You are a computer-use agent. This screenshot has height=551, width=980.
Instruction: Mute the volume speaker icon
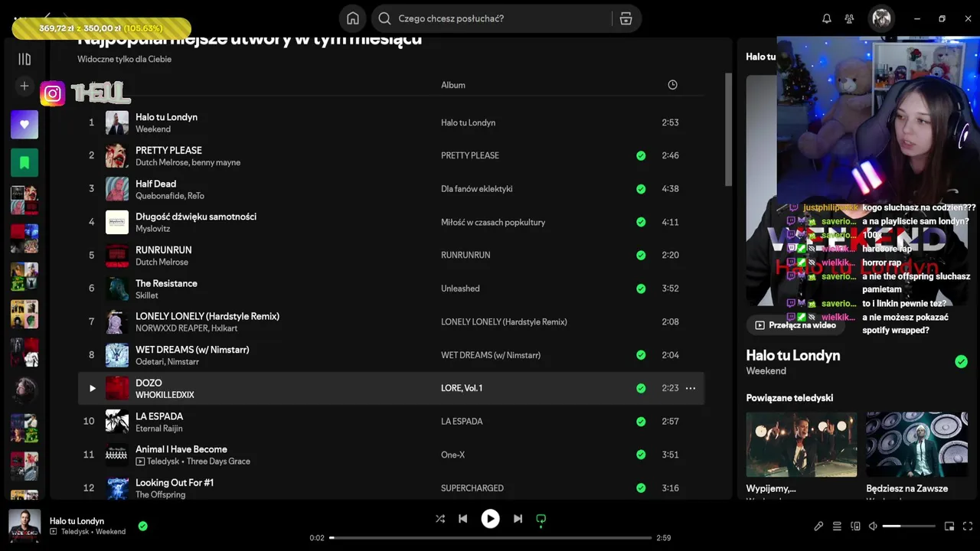pyautogui.click(x=874, y=527)
